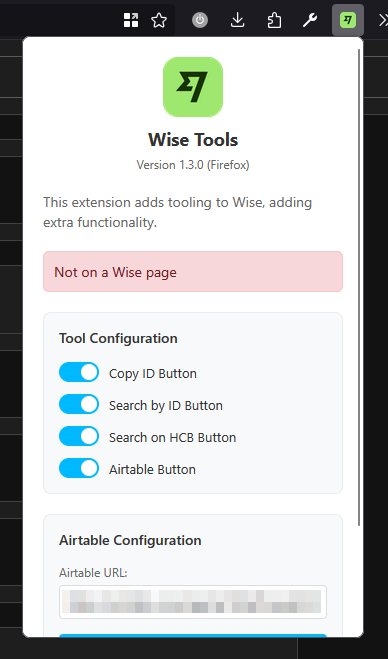Click the popup's vertical scrollbar
Screen dimensions: 388x659
coord(359,287)
